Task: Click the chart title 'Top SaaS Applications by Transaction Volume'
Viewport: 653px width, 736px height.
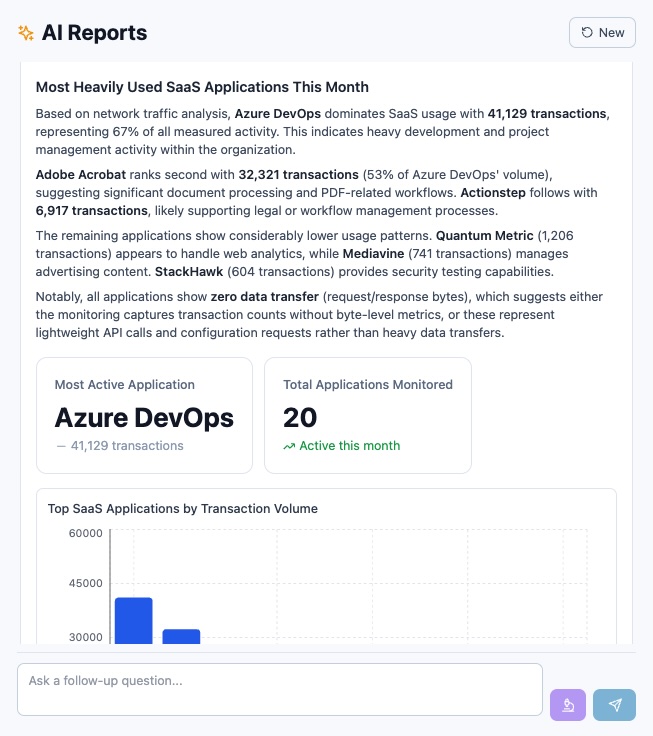Action: 183,508
